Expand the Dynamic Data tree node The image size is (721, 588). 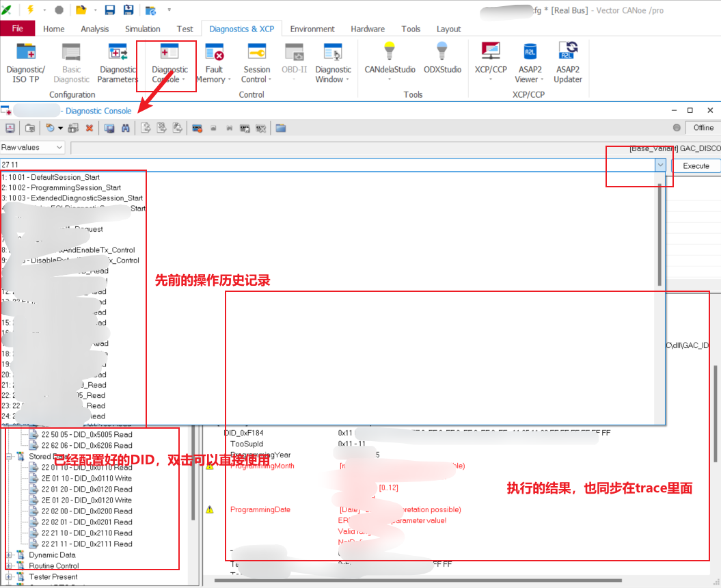[9, 555]
